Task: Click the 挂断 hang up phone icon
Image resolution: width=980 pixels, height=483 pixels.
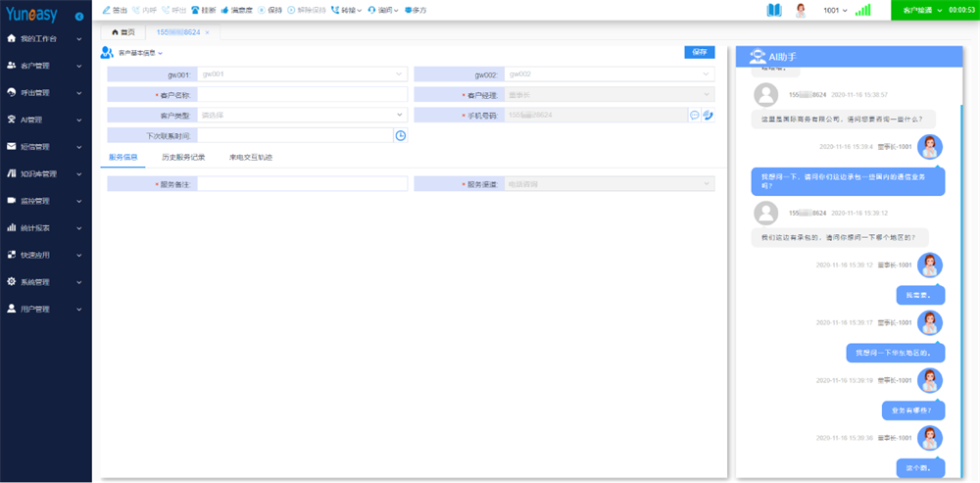Action: pyautogui.click(x=195, y=10)
